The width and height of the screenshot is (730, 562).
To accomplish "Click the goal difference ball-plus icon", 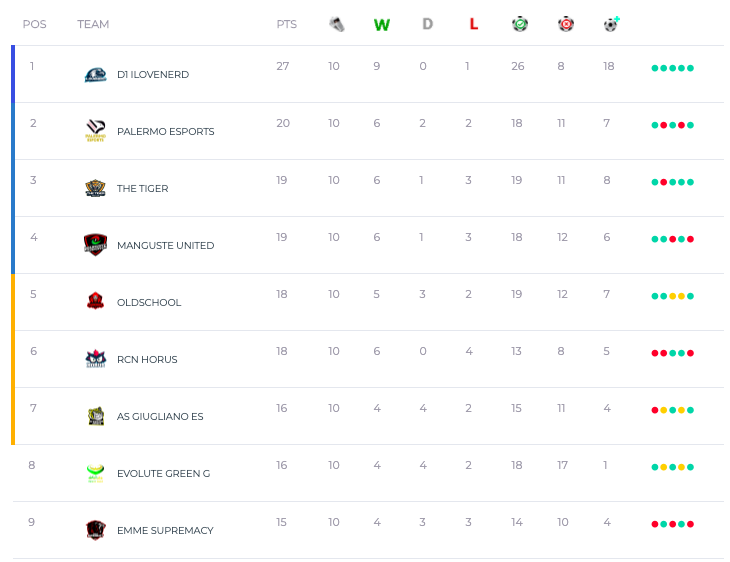I will coord(611,24).
